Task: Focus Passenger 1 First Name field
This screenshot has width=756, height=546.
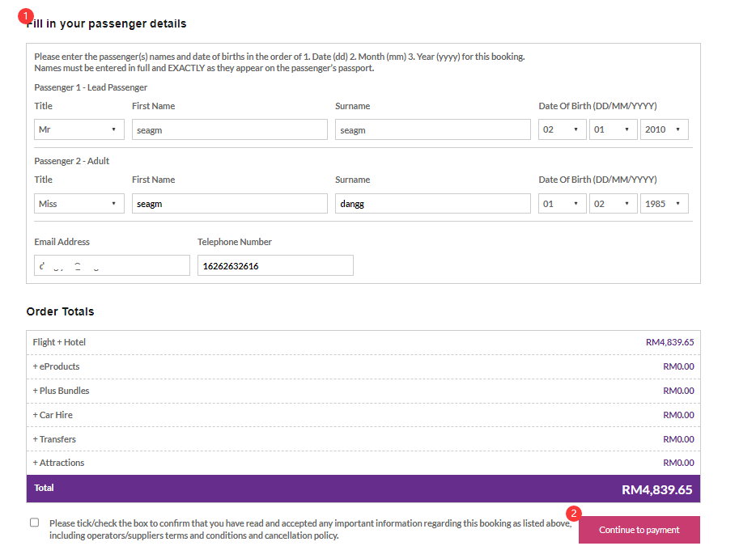Action: click(230, 129)
